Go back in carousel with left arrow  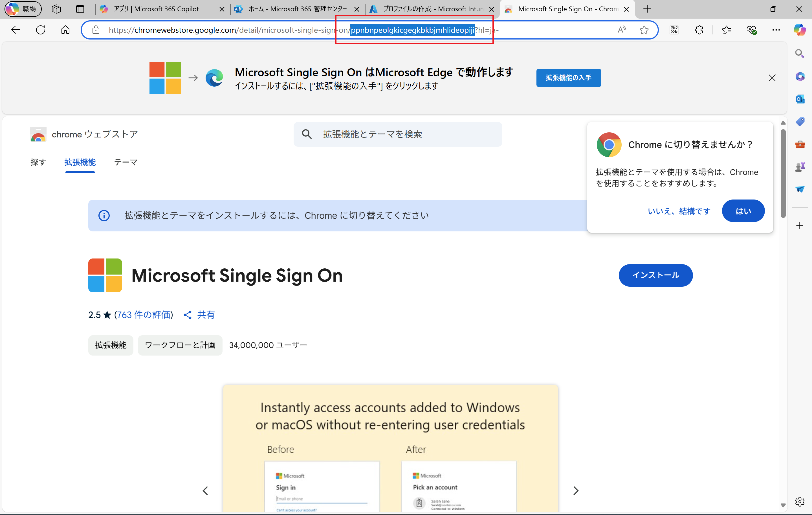[x=205, y=490]
